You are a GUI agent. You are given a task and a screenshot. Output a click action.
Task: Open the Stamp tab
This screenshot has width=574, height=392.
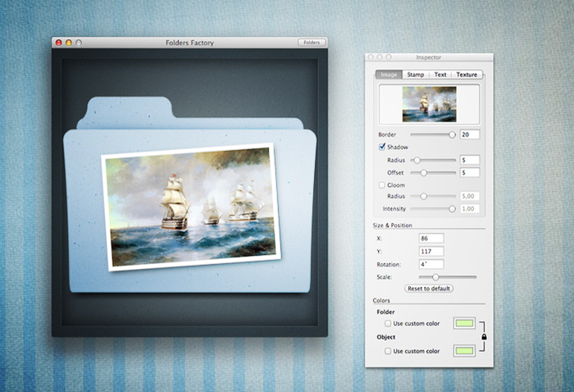coord(416,75)
